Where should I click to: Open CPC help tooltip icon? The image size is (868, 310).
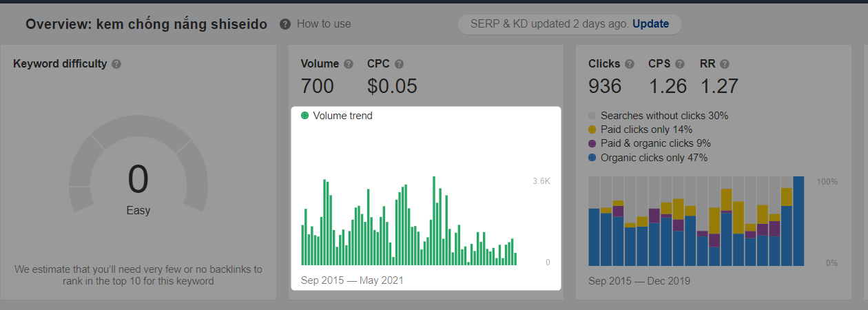click(399, 64)
